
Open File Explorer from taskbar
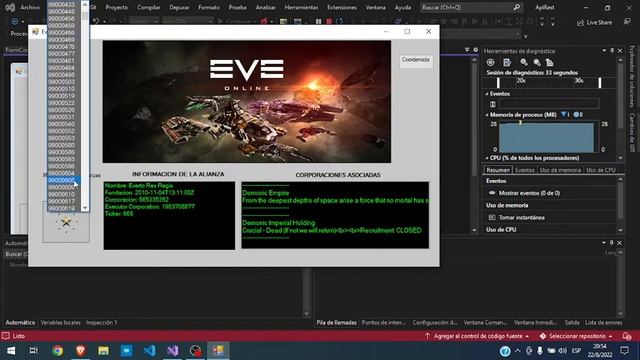[x=103, y=351]
